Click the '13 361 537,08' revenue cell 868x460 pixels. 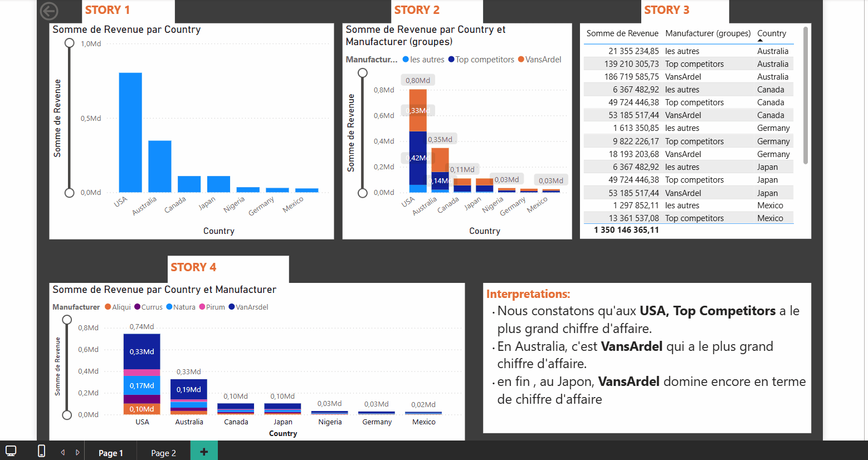(634, 218)
